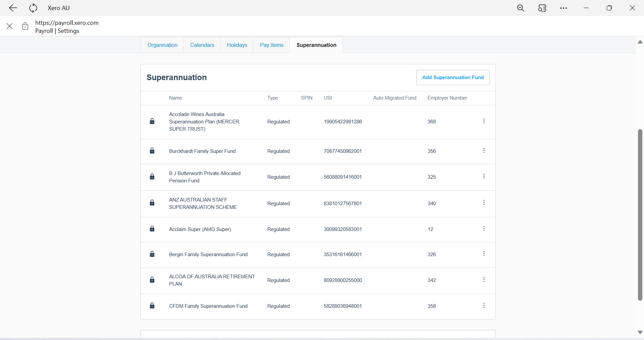Click the scrollbar up arrow
Screen dimensions: 644x340
coord(640,42)
